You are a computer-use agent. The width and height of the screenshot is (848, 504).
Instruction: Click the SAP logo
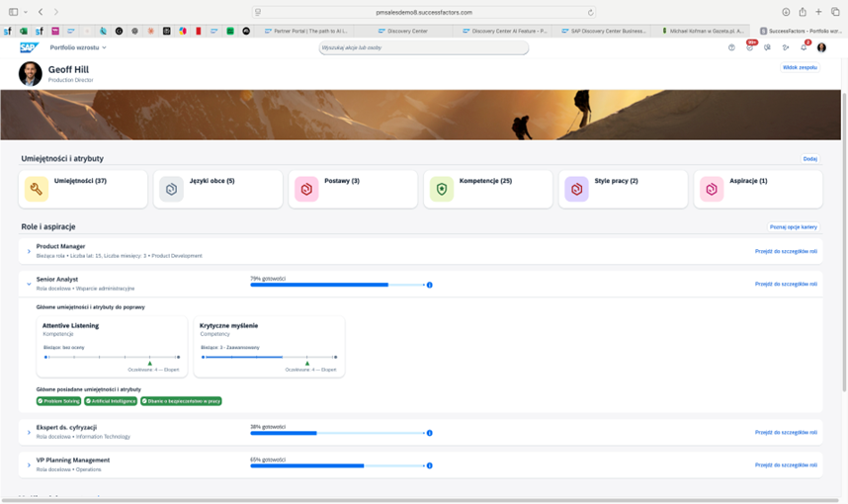(x=30, y=47)
